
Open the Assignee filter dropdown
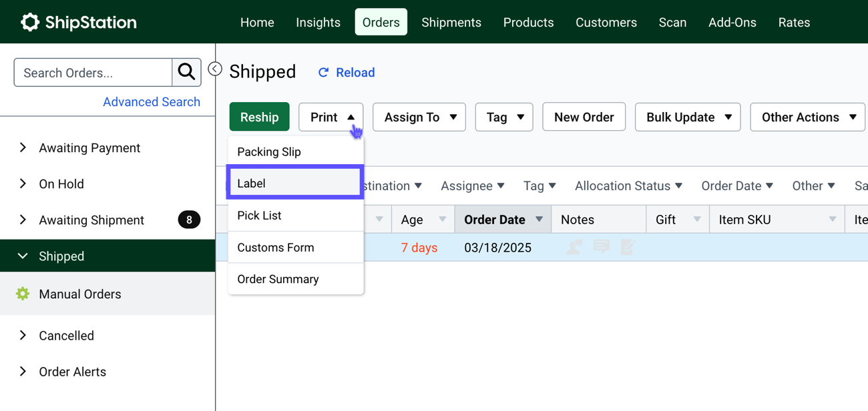click(472, 185)
